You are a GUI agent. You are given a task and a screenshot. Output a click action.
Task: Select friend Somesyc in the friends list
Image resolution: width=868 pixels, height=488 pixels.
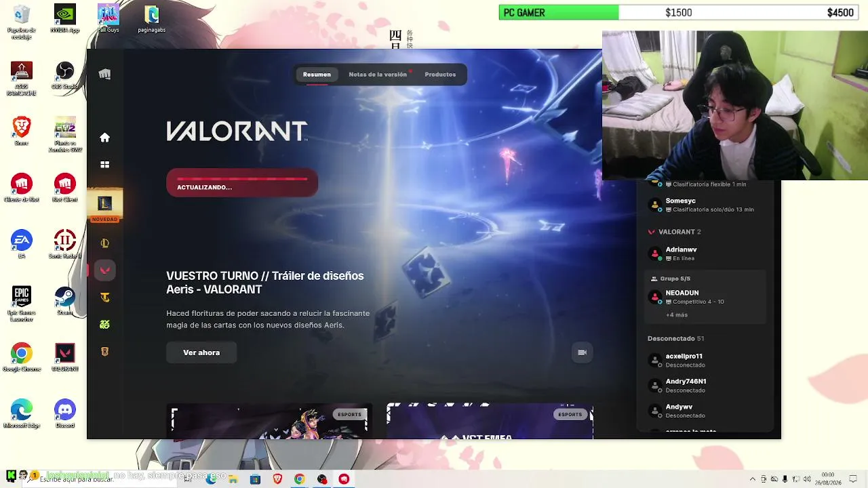[x=705, y=205]
